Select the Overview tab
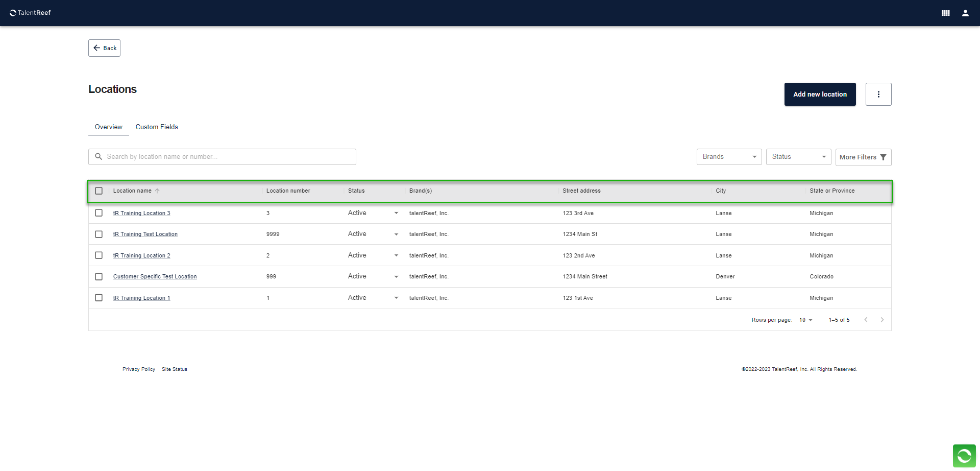 108,127
